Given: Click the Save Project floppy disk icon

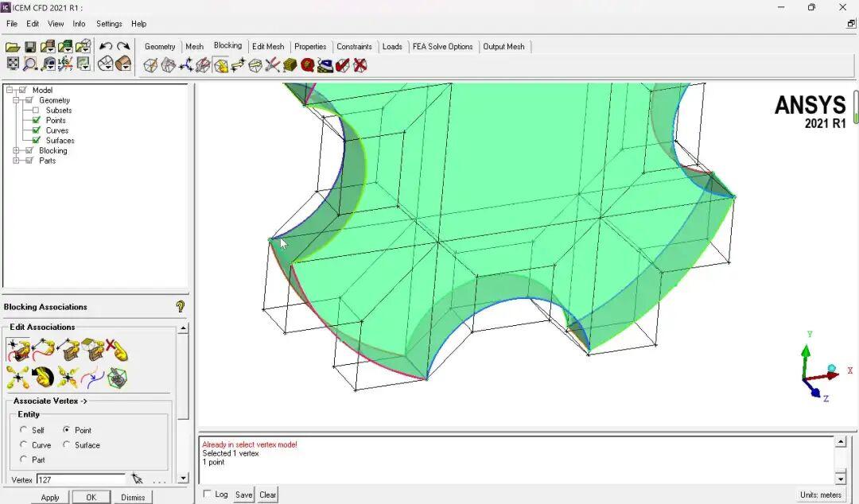Looking at the screenshot, I should [x=30, y=47].
